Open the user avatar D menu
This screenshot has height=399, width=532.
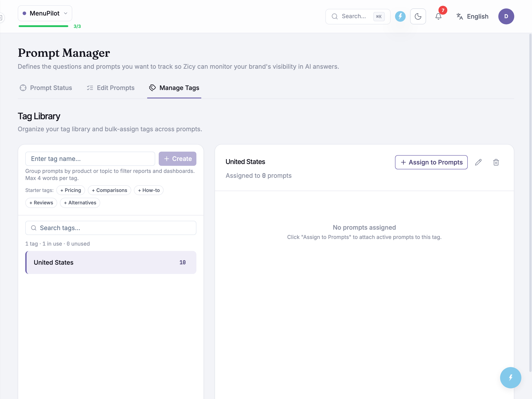(506, 17)
